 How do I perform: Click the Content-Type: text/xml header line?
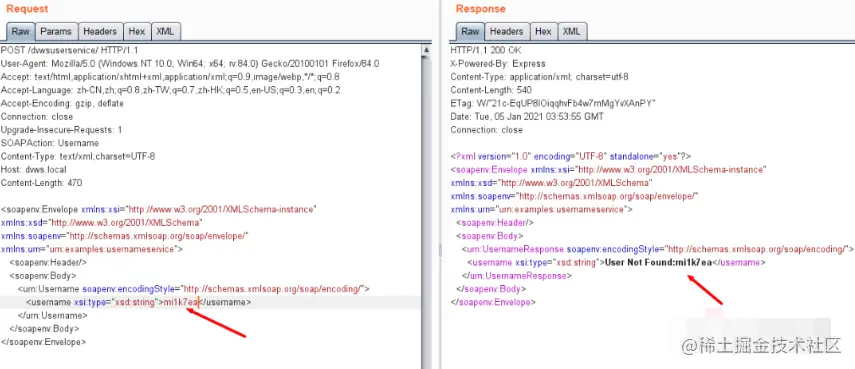(78, 156)
